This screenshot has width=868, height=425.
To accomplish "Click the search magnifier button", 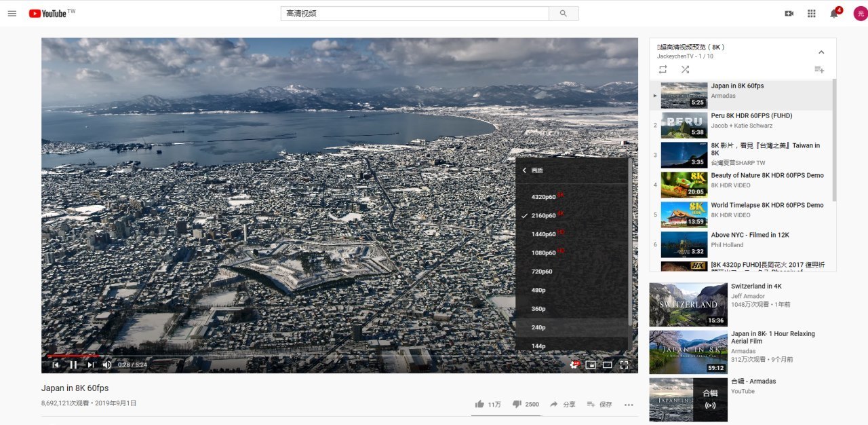I will click(x=563, y=14).
